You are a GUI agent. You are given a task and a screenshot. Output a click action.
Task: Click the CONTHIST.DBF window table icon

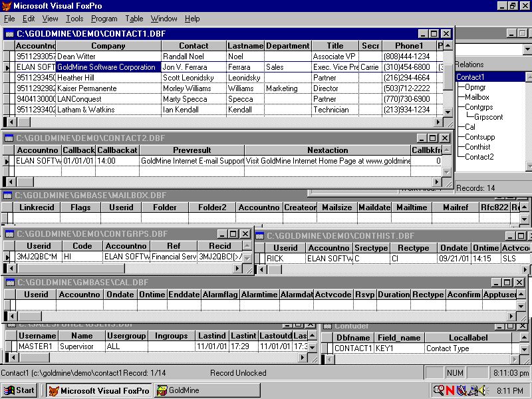(259, 236)
